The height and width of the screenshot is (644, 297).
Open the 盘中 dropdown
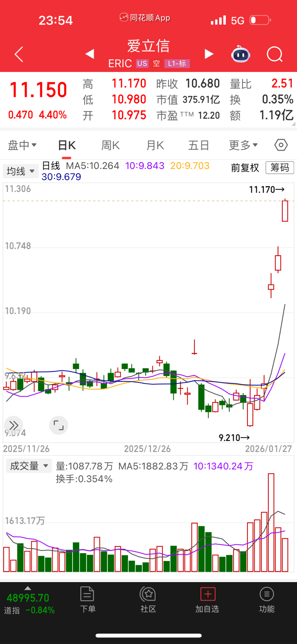click(22, 145)
